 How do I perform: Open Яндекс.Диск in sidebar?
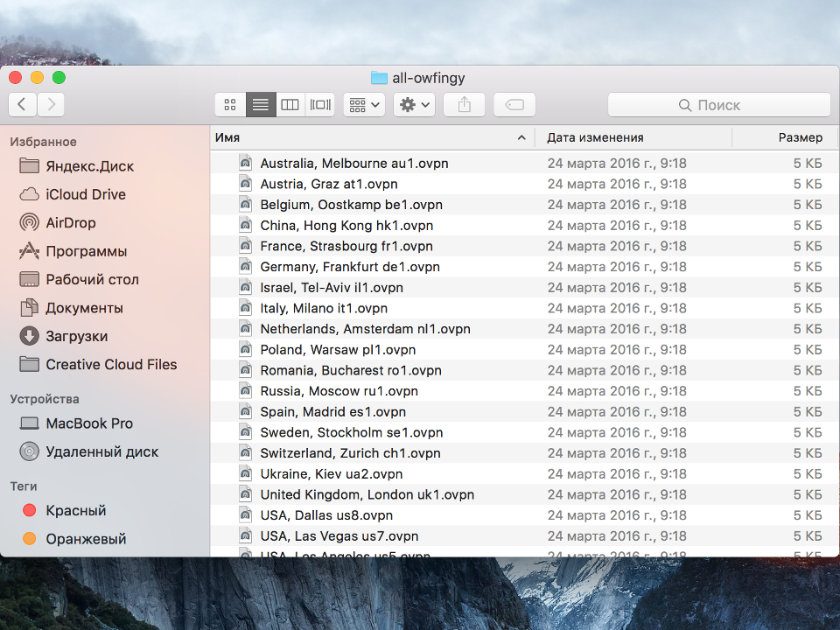[77, 166]
